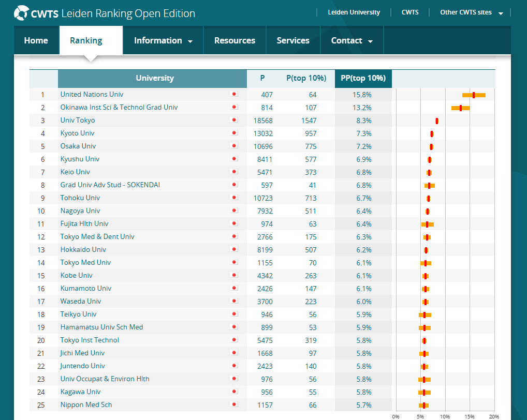Select the Services menu item
This screenshot has height=420, width=527.
293,40
